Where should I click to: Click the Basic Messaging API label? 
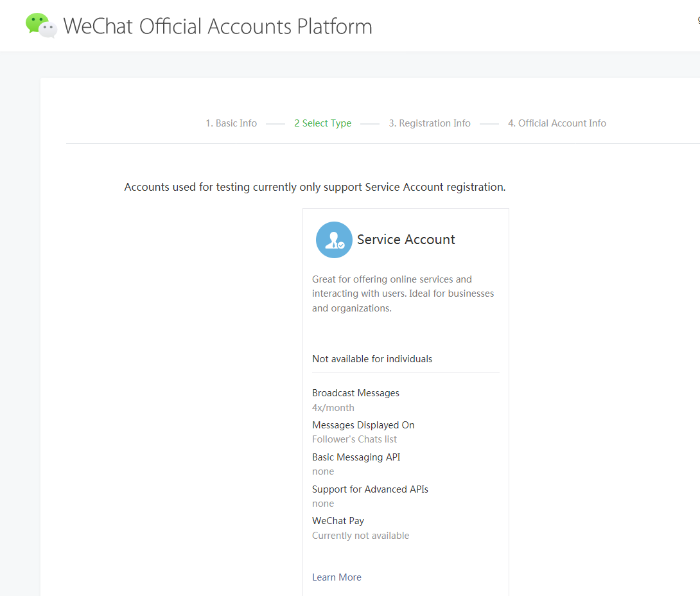click(x=356, y=457)
